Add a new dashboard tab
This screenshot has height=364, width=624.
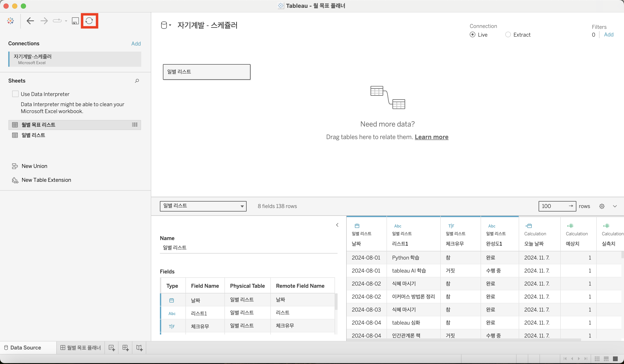[x=125, y=348]
